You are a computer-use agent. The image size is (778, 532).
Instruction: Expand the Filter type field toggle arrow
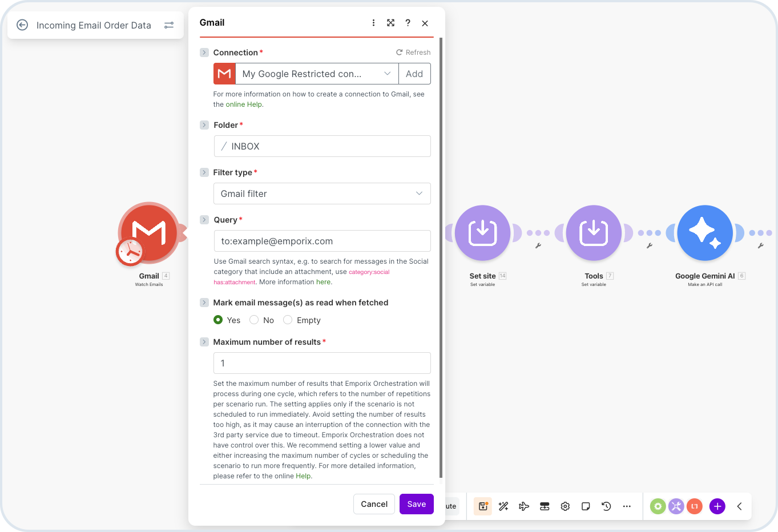(204, 172)
